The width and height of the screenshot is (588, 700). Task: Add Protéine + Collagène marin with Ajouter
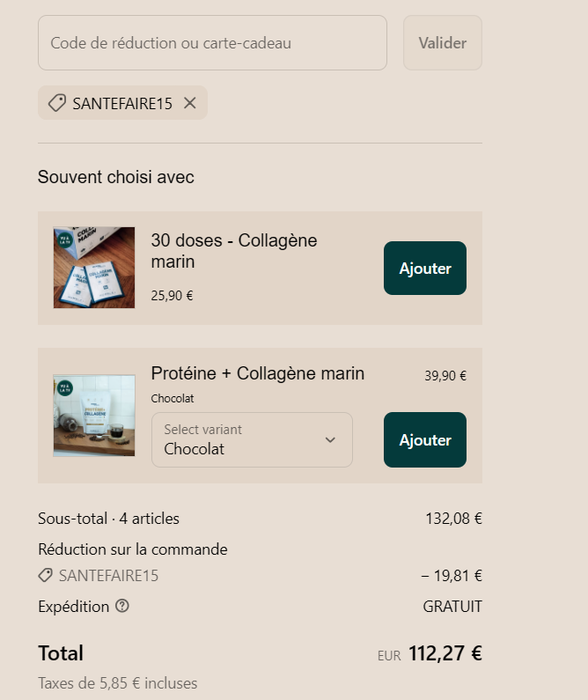425,440
